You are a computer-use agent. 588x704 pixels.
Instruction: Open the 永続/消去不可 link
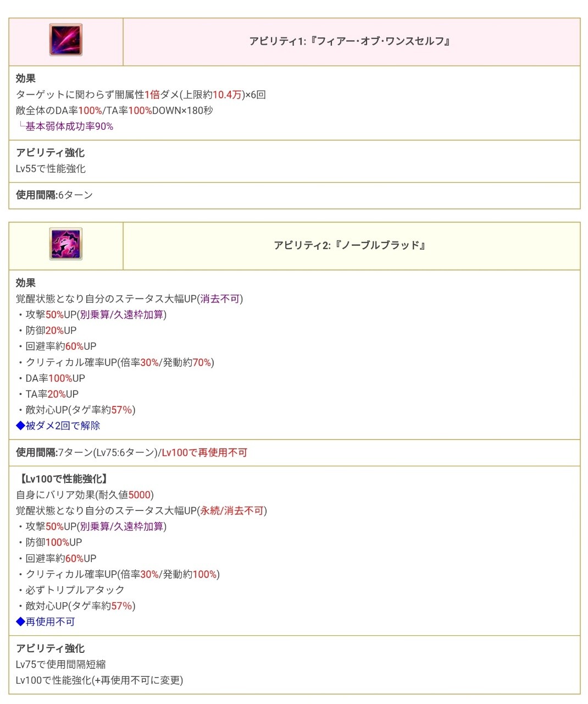[231, 510]
